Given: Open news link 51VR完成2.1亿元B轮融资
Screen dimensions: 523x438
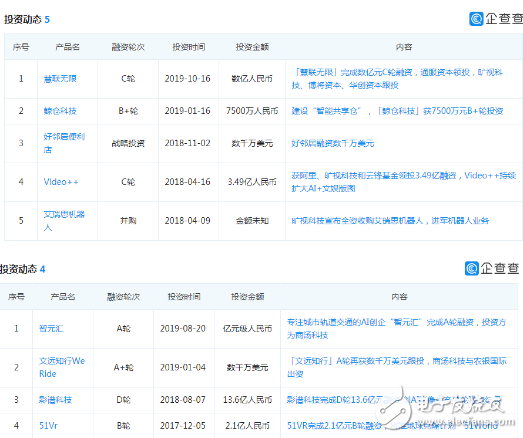Looking at the screenshot, I should 393,426.
